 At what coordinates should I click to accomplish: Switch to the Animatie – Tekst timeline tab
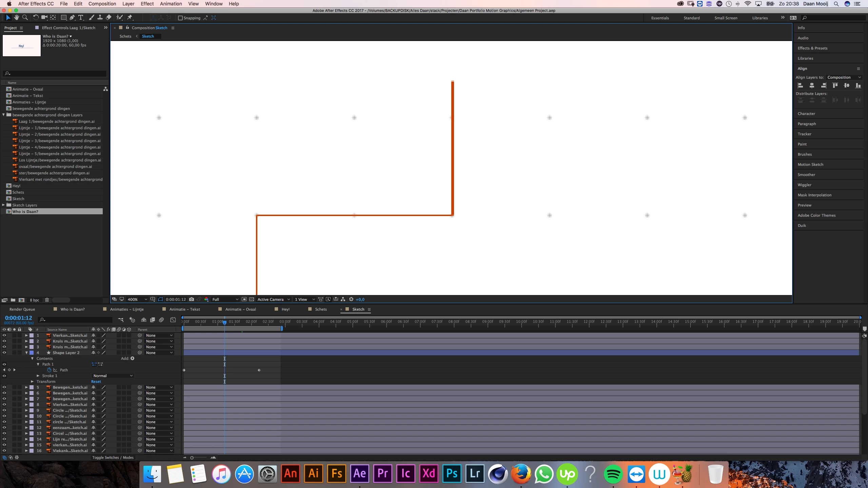click(184, 309)
